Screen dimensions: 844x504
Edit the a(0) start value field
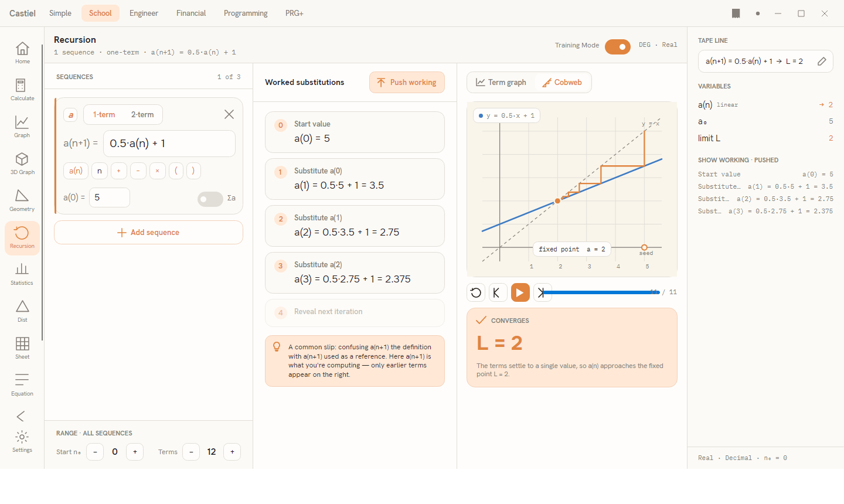pyautogui.click(x=109, y=197)
